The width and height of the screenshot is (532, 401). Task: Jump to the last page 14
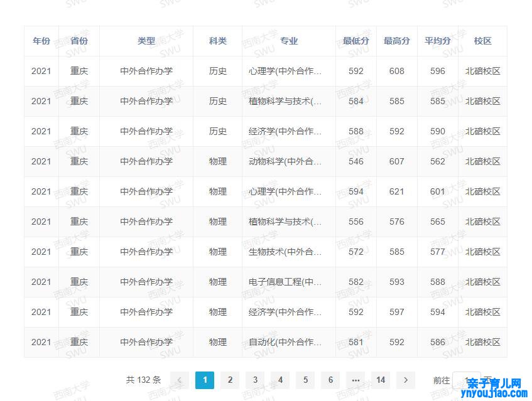(x=381, y=380)
